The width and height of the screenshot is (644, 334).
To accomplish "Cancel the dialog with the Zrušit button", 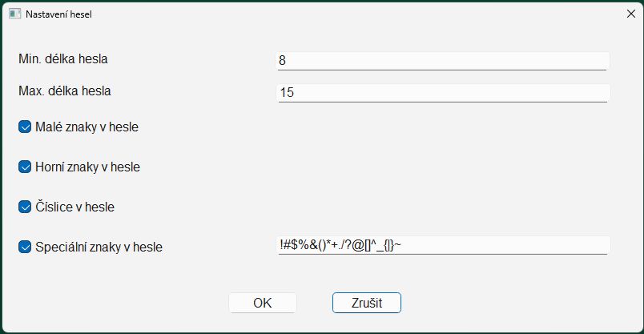I will [367, 303].
